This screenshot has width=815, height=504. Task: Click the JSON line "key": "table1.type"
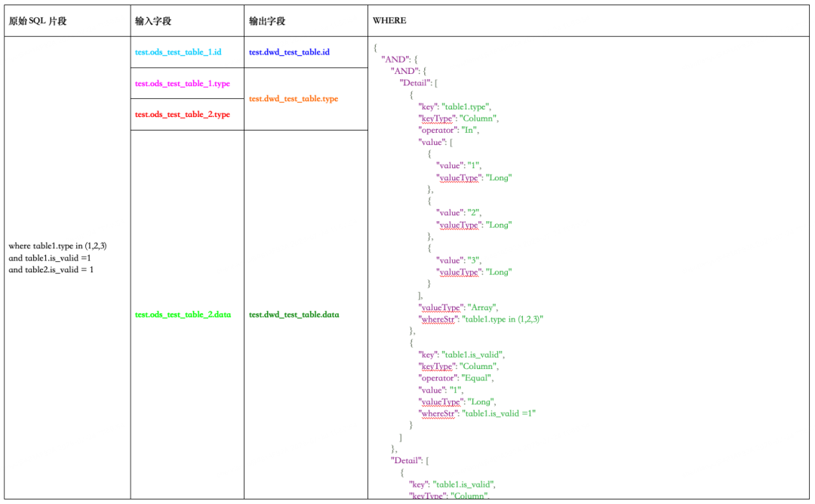455,106
